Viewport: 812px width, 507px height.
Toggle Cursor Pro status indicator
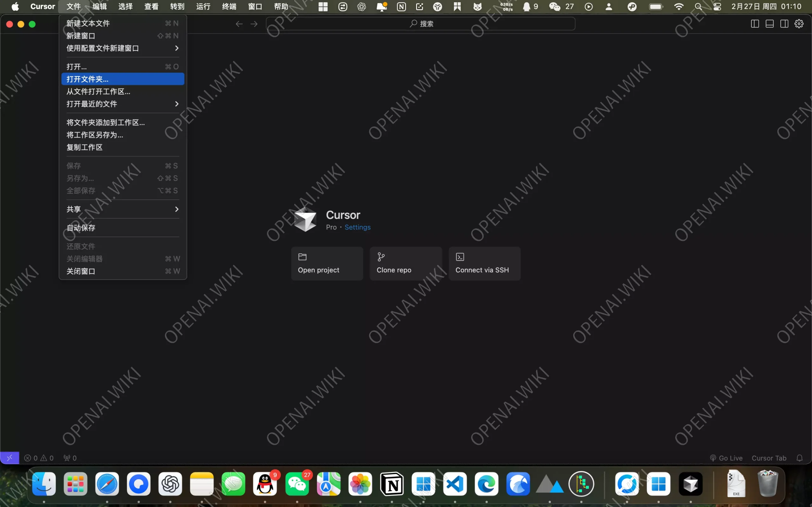pyautogui.click(x=331, y=227)
